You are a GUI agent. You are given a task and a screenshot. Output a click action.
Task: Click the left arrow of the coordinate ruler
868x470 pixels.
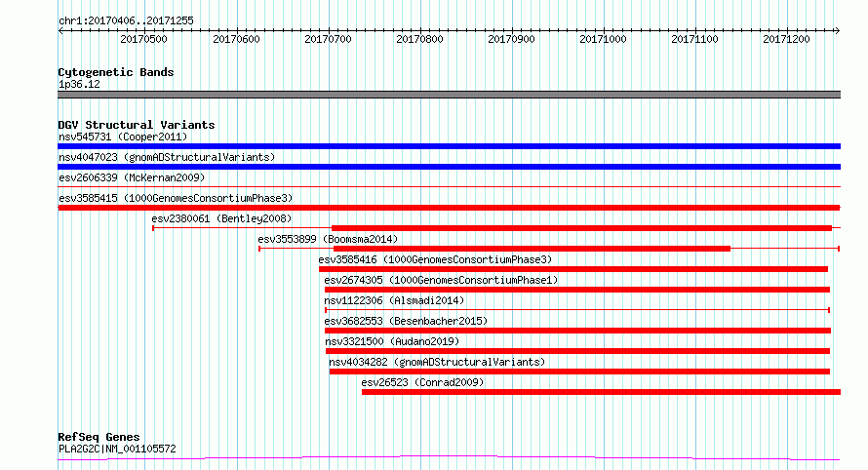point(60,31)
